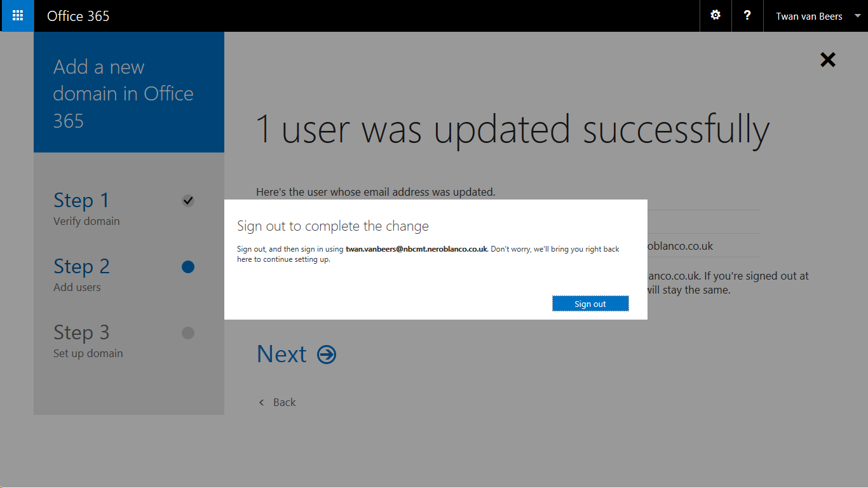Image resolution: width=868 pixels, height=488 pixels.
Task: Go Back to the previous page
Action: (278, 402)
